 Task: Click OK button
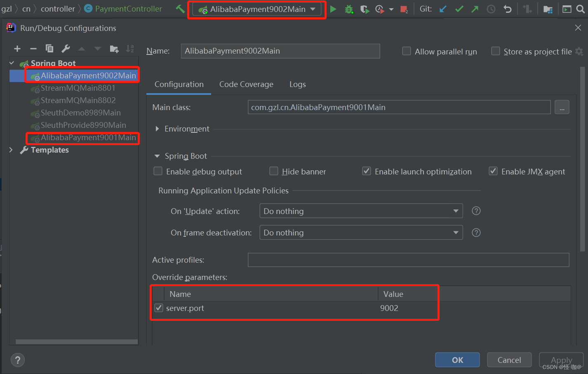coord(457,360)
